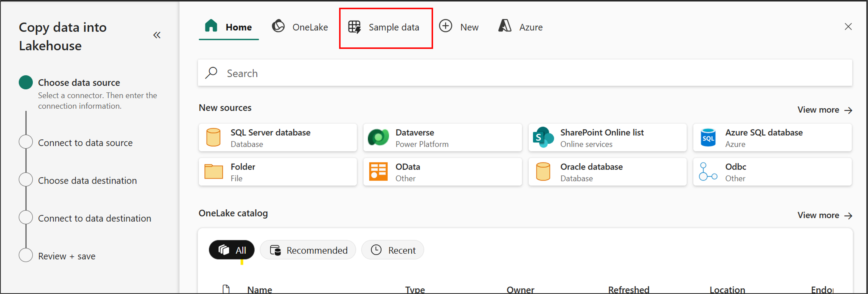Show Recent catalog items
The image size is (868, 294).
393,250
